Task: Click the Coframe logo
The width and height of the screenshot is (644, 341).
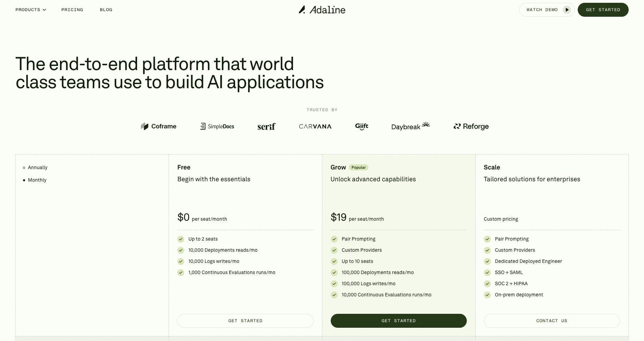Action: [x=158, y=126]
